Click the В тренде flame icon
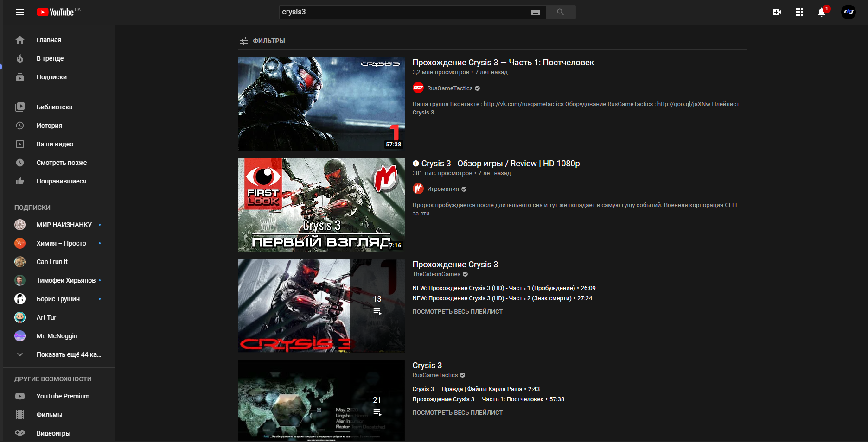 click(20, 58)
